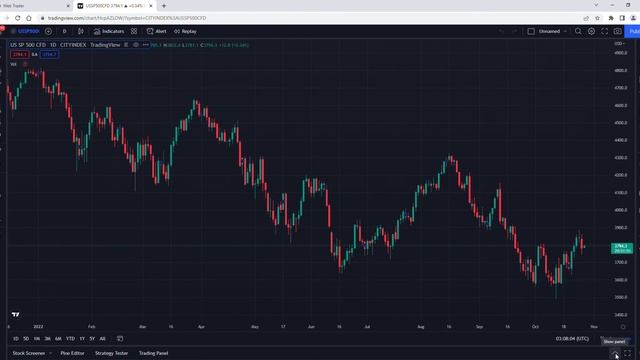Click the current price label on the scale
640x360 pixels.
tap(622, 248)
